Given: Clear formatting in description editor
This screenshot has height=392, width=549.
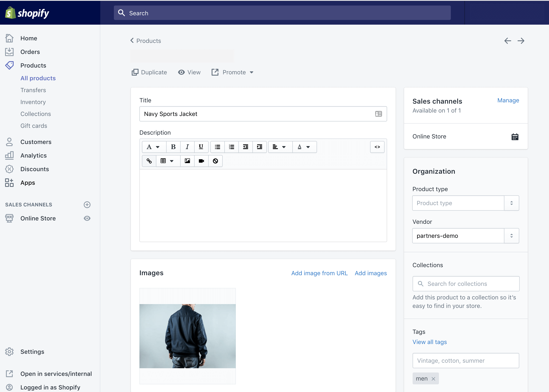Looking at the screenshot, I should [x=215, y=161].
